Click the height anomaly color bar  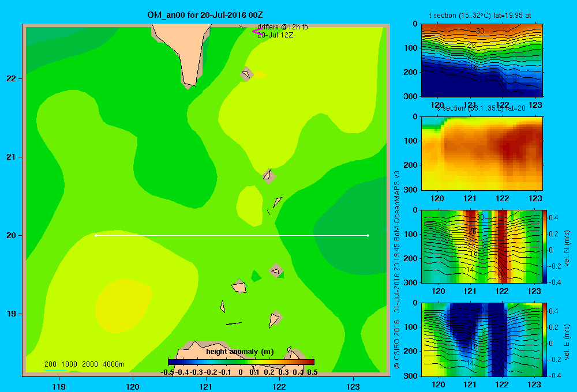click(241, 361)
